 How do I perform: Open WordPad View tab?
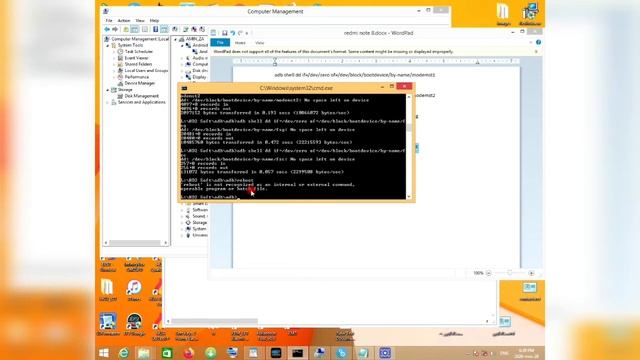[x=260, y=43]
